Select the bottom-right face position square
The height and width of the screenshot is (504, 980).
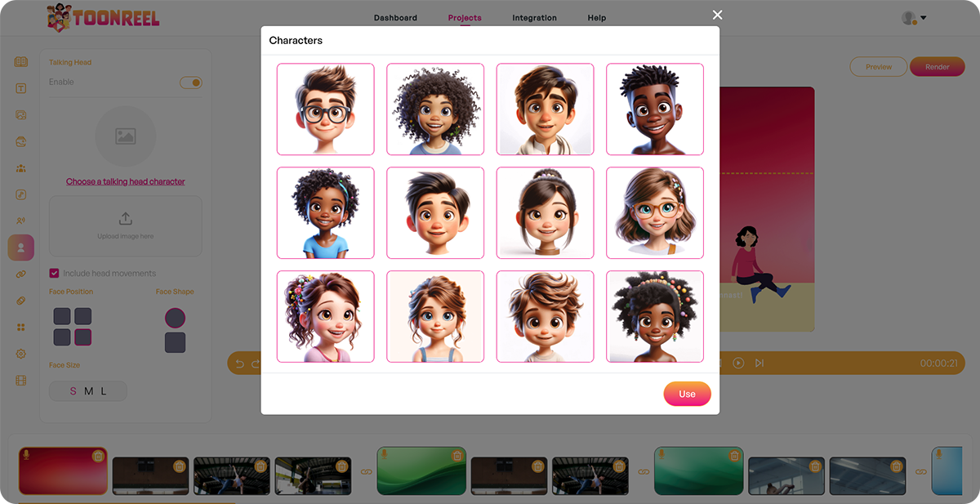pyautogui.click(x=82, y=337)
